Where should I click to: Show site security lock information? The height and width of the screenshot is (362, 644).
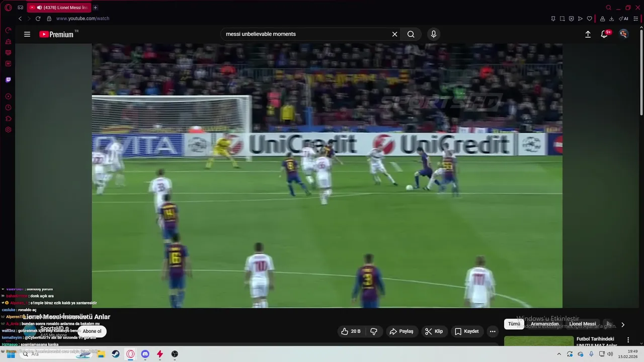[x=49, y=19]
